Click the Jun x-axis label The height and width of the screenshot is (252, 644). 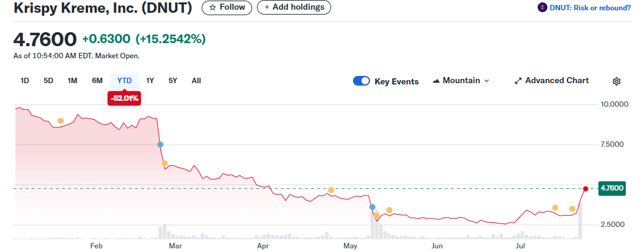[x=437, y=246]
